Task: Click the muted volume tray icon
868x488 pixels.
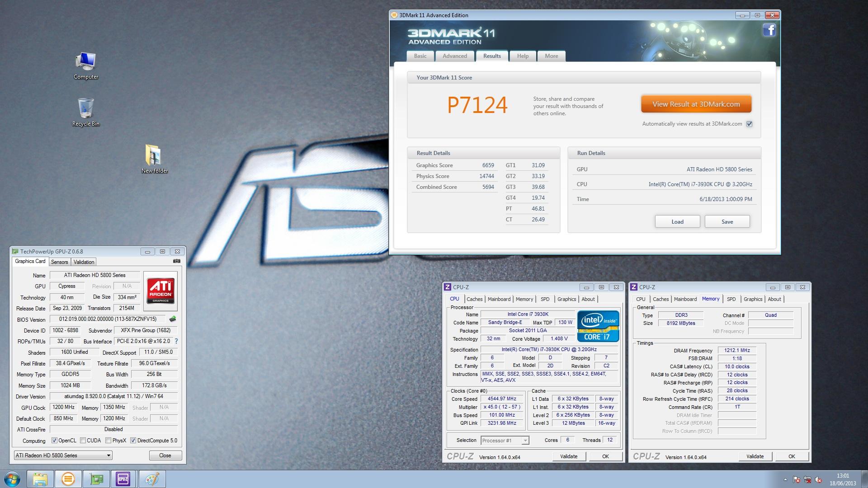Action: click(818, 480)
